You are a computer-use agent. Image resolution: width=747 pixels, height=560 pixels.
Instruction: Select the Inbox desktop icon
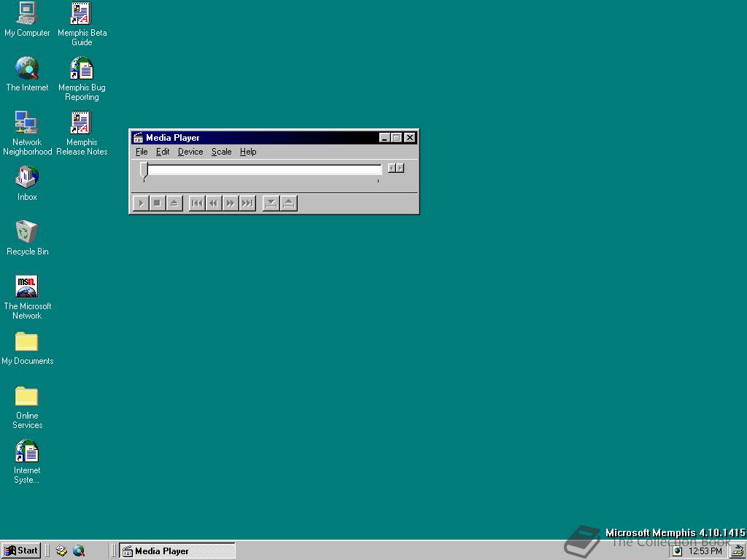tap(27, 183)
